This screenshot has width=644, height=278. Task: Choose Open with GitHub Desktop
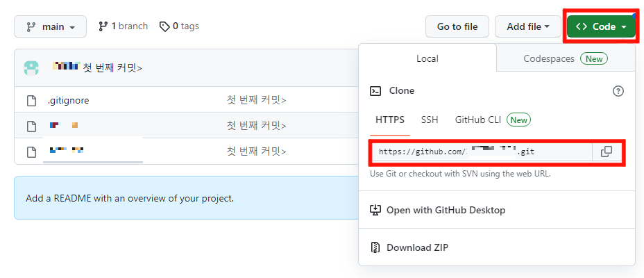click(437, 210)
